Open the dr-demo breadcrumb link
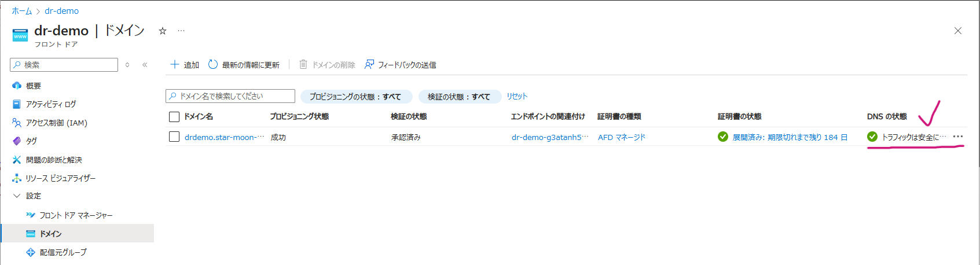Viewport: 980px width, 265px height. click(x=61, y=11)
